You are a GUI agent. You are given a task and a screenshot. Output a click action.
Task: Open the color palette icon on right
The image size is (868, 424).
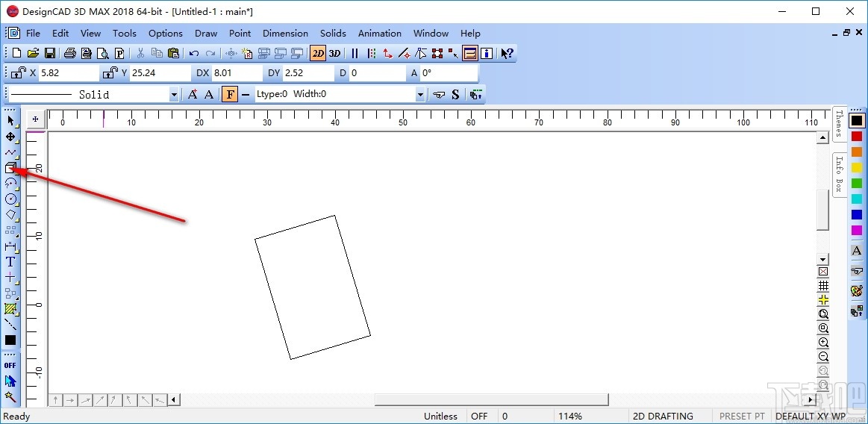click(x=856, y=290)
